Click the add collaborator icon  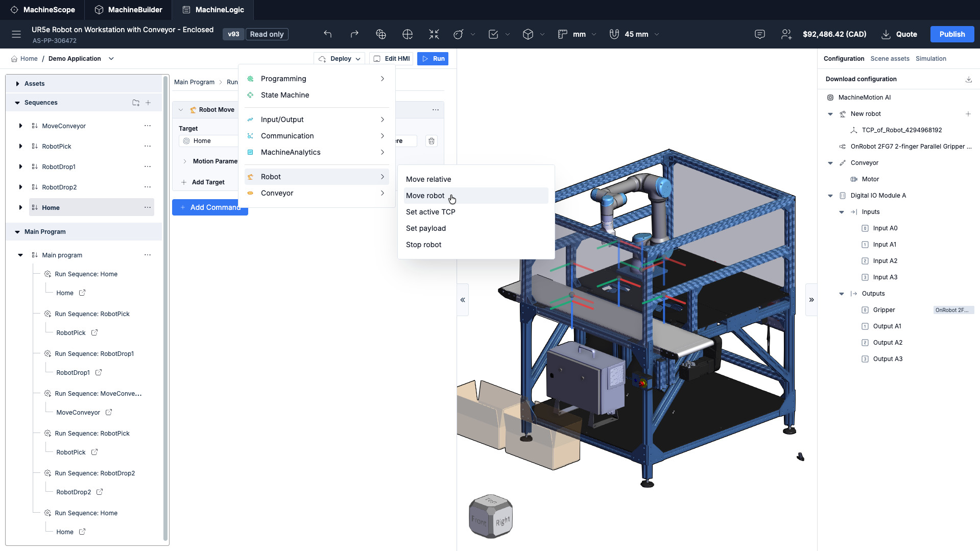(x=786, y=34)
